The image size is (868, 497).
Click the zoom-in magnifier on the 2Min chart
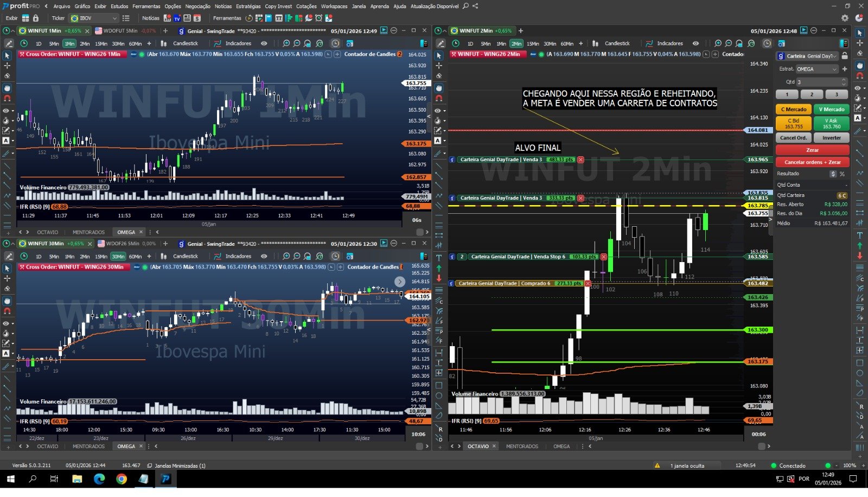(717, 43)
